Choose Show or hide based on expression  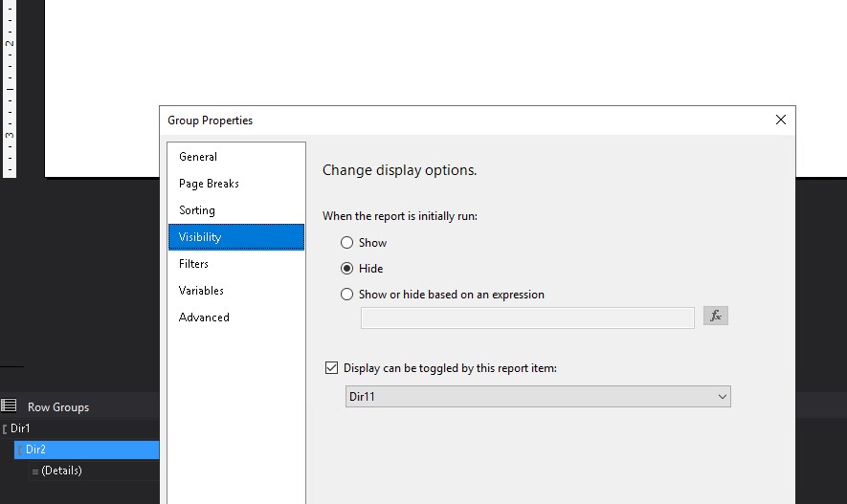coord(346,295)
